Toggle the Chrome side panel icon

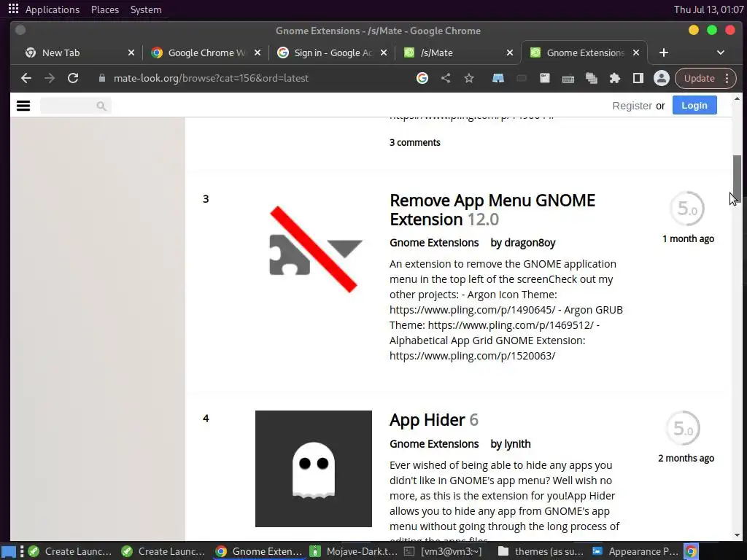click(x=638, y=78)
